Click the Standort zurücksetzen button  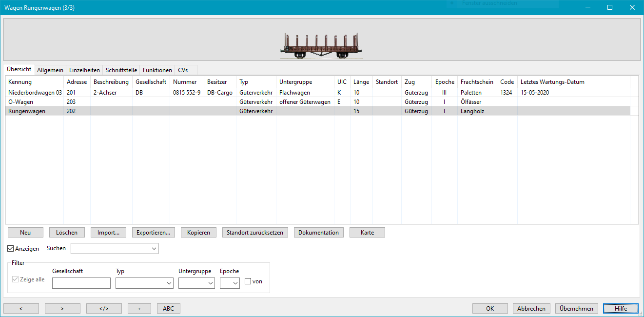point(254,233)
